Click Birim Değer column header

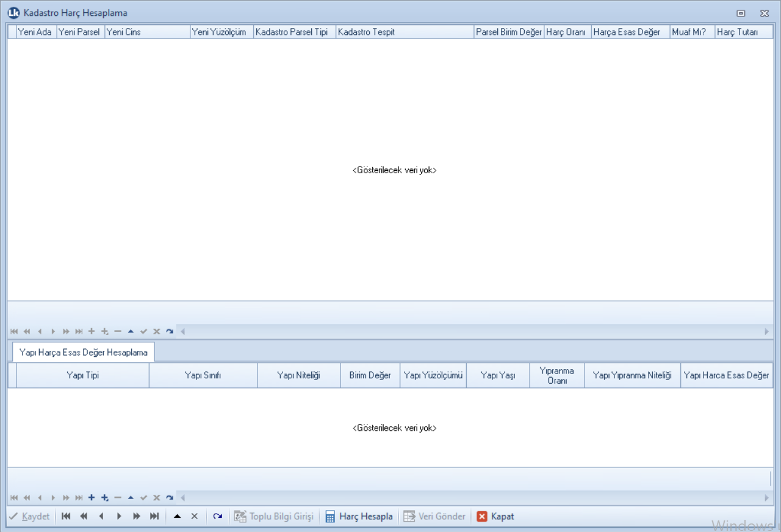pyautogui.click(x=370, y=375)
